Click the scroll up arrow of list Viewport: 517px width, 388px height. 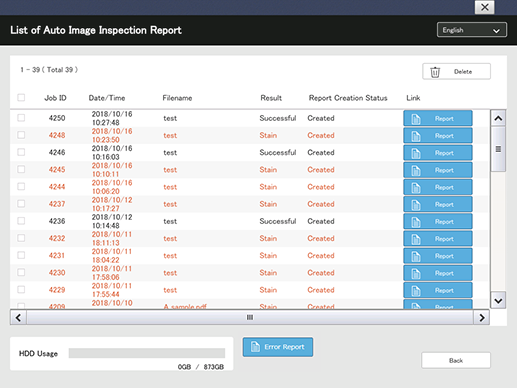(x=498, y=118)
